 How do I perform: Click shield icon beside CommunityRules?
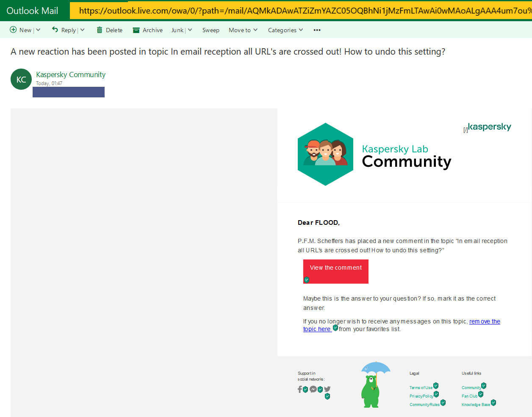[x=443, y=403]
